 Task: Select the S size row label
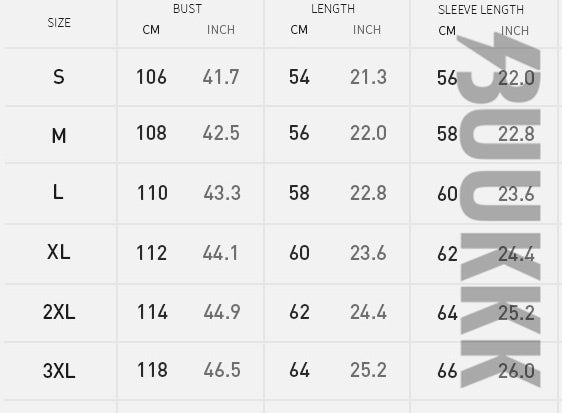[59, 77]
